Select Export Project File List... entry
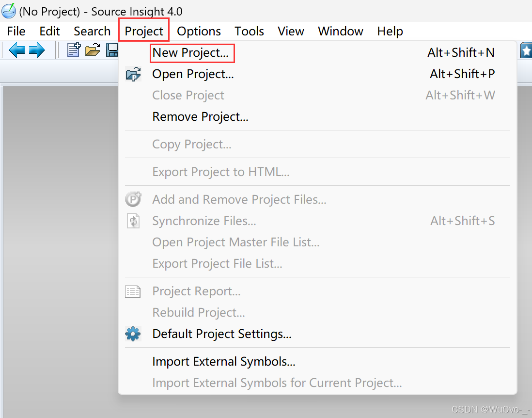Screen dimensions: 532x418 (317, 263)
